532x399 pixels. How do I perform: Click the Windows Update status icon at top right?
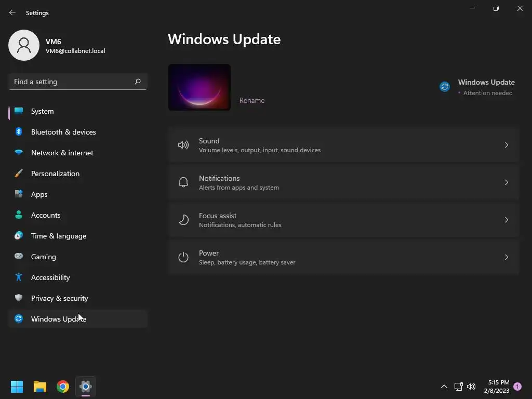445,87
